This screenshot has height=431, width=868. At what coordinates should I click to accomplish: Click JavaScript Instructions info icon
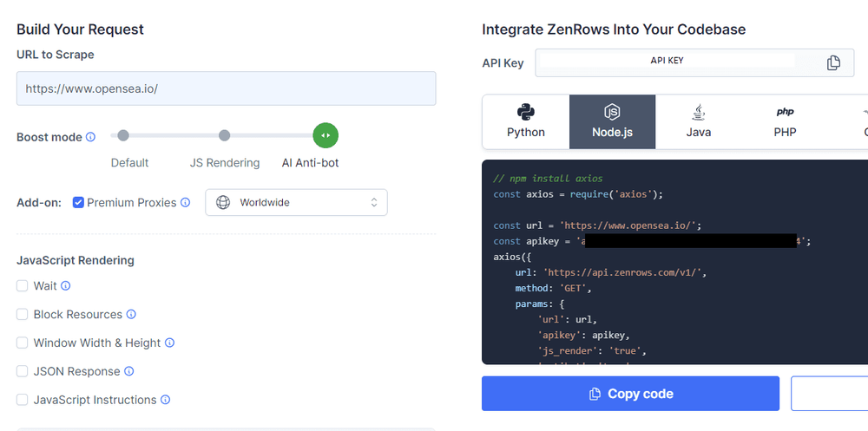point(165,400)
